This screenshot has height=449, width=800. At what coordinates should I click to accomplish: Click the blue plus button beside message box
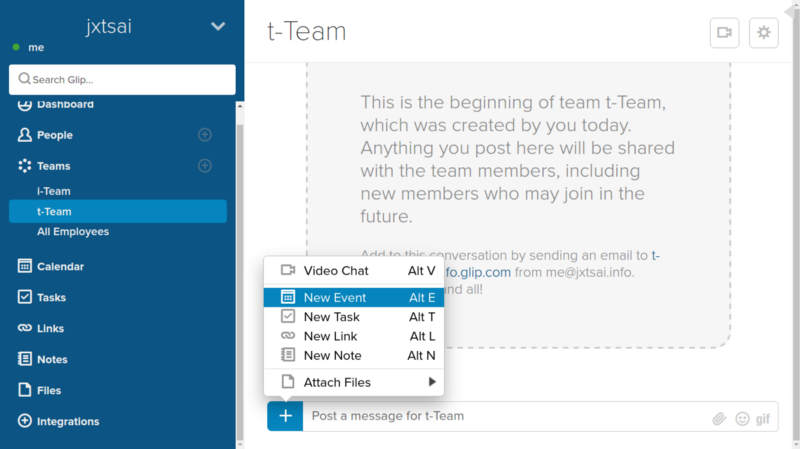click(285, 416)
